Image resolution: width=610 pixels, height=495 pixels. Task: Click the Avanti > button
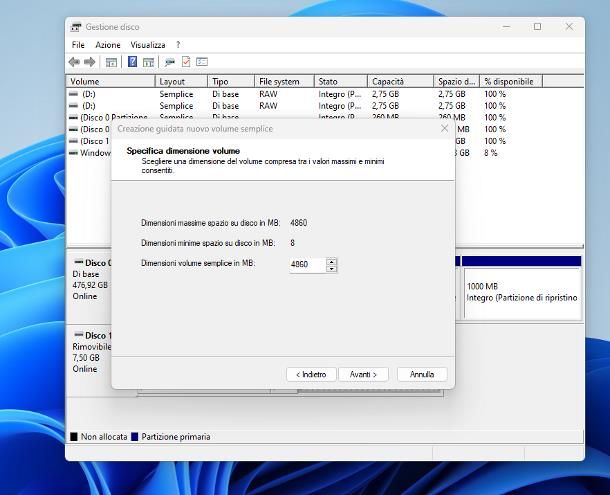pyautogui.click(x=363, y=374)
